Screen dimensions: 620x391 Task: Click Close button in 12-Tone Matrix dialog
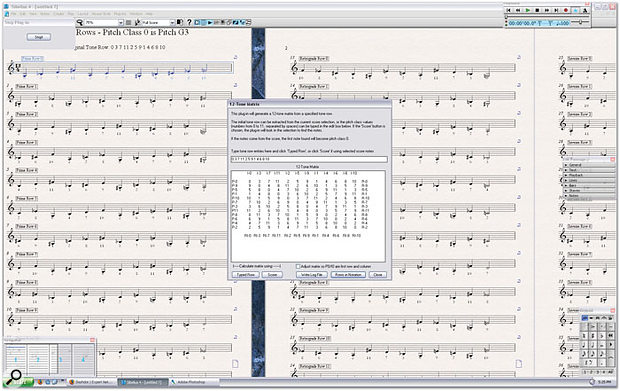[378, 274]
